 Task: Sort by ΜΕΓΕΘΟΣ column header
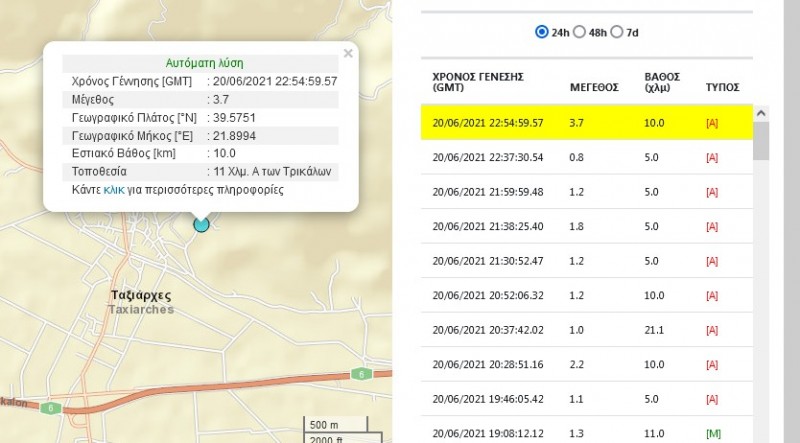[594, 87]
